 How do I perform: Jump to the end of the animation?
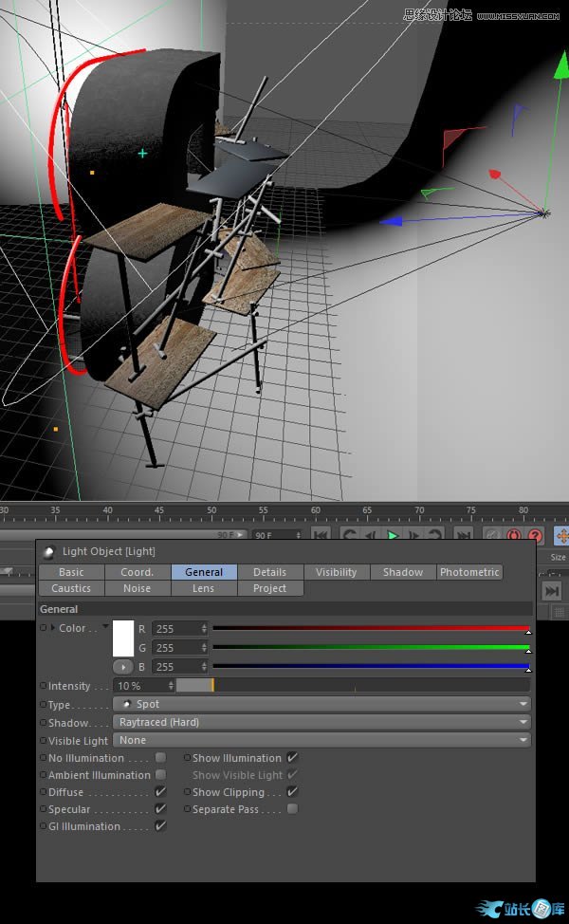(x=463, y=536)
